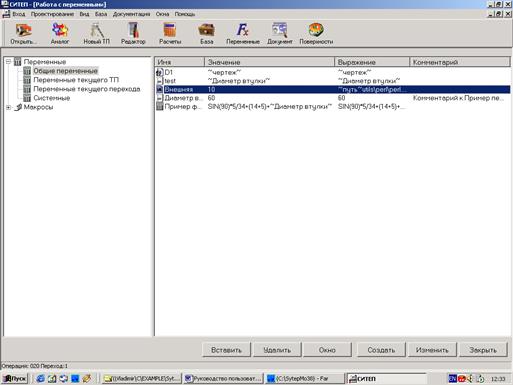Viewport: 513px width, 385px height.
Task: Open the База menu in menu bar
Action: (x=101, y=14)
